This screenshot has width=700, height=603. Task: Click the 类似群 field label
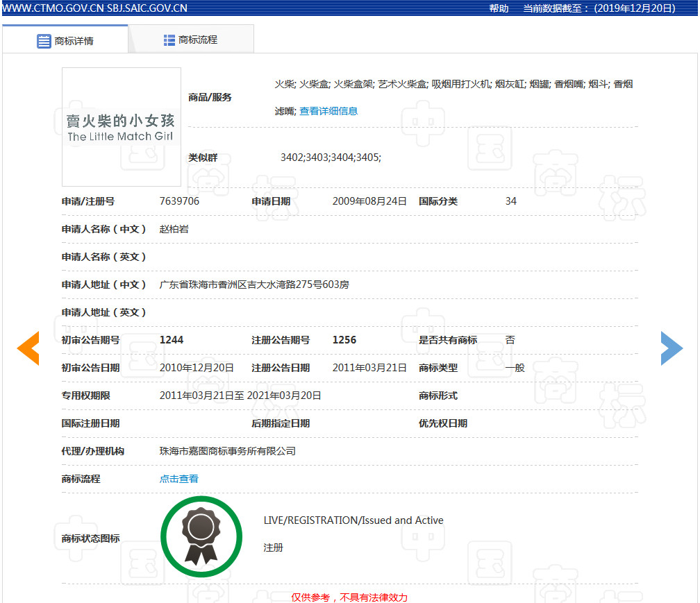point(203,158)
